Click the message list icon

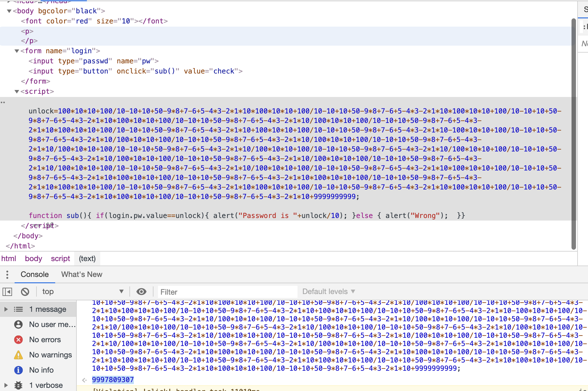pos(18,309)
